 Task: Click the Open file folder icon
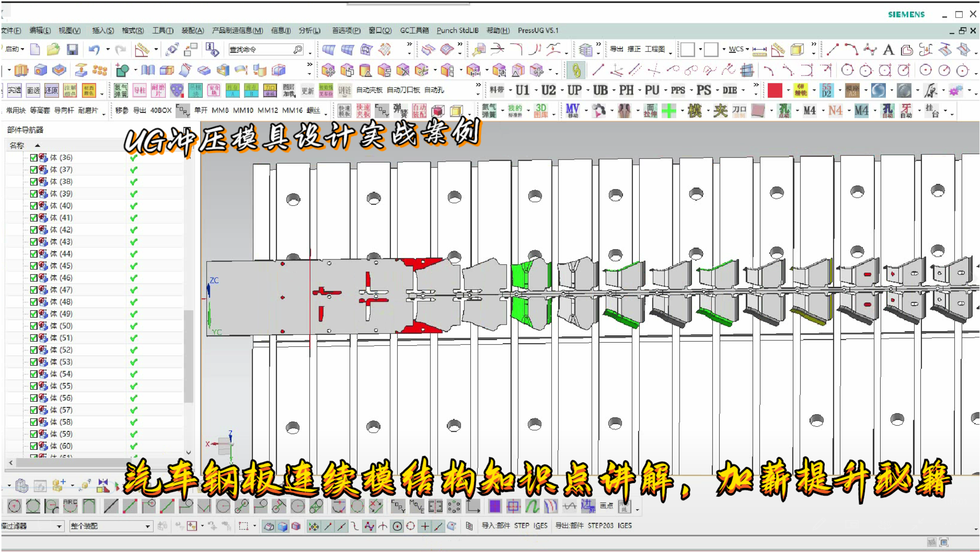pyautogui.click(x=53, y=50)
